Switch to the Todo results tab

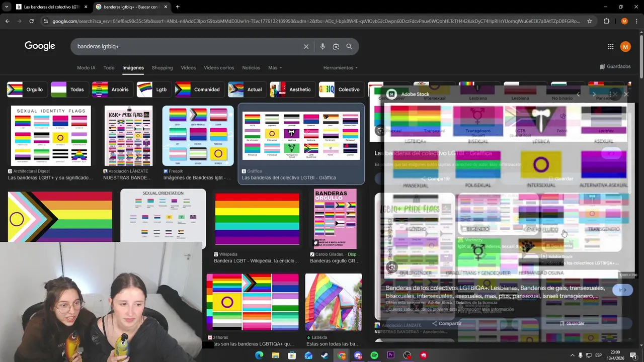(109, 68)
